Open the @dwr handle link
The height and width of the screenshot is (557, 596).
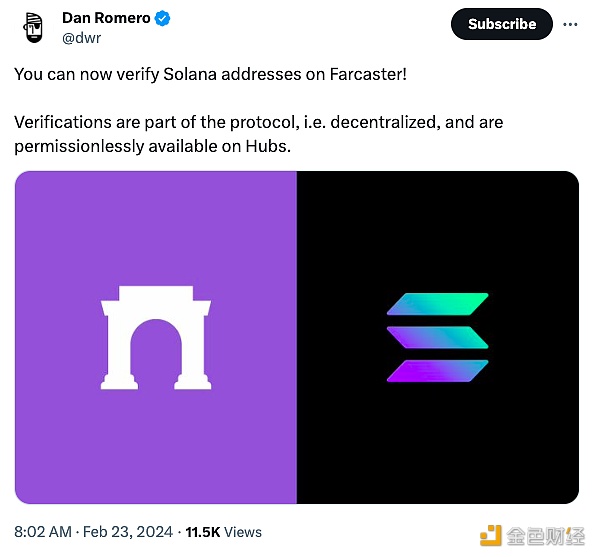point(81,38)
